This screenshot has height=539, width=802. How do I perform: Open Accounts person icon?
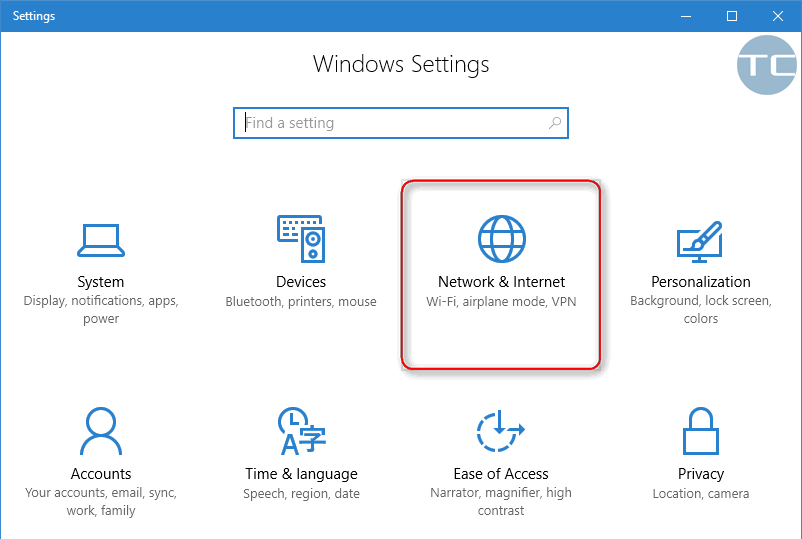(x=101, y=431)
